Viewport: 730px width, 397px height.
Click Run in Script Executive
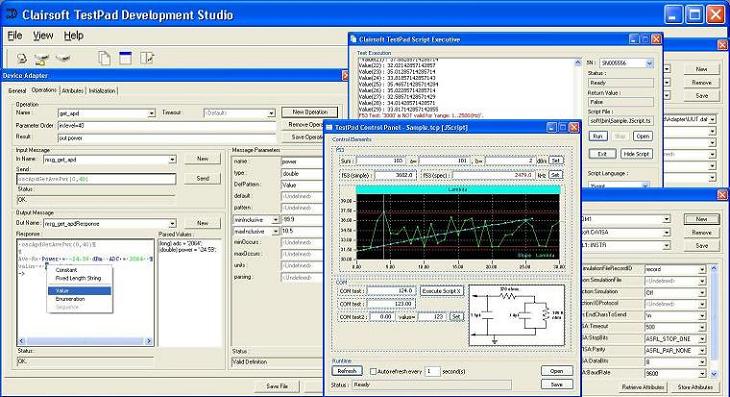pos(598,136)
